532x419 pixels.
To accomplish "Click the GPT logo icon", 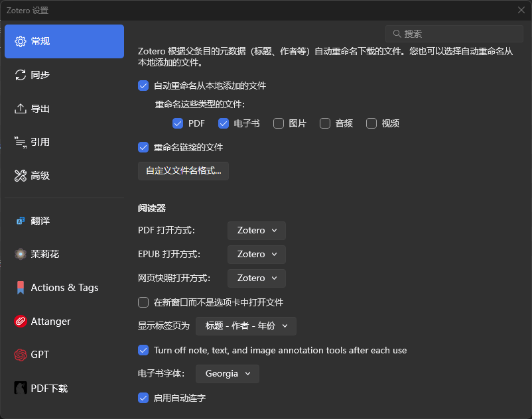I will click(21, 355).
